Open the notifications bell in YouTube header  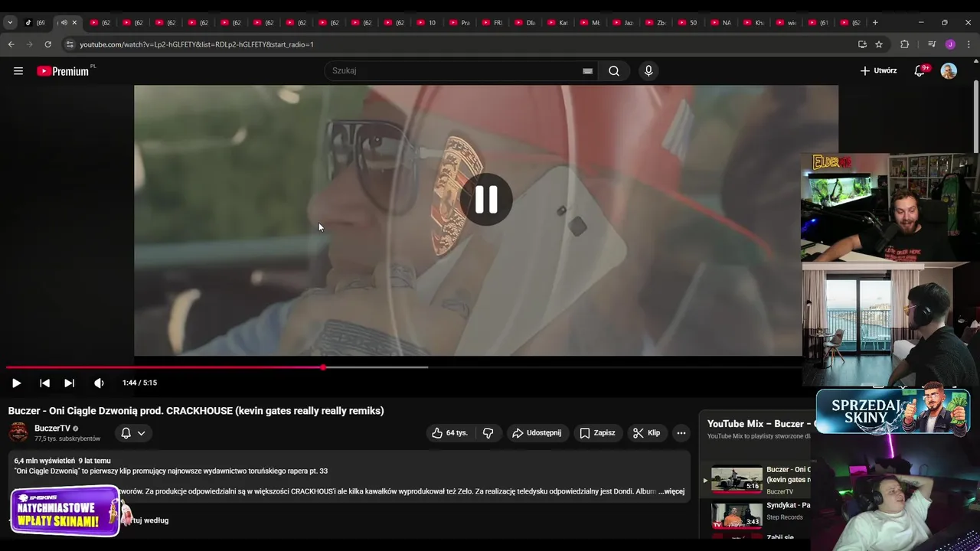coord(920,71)
